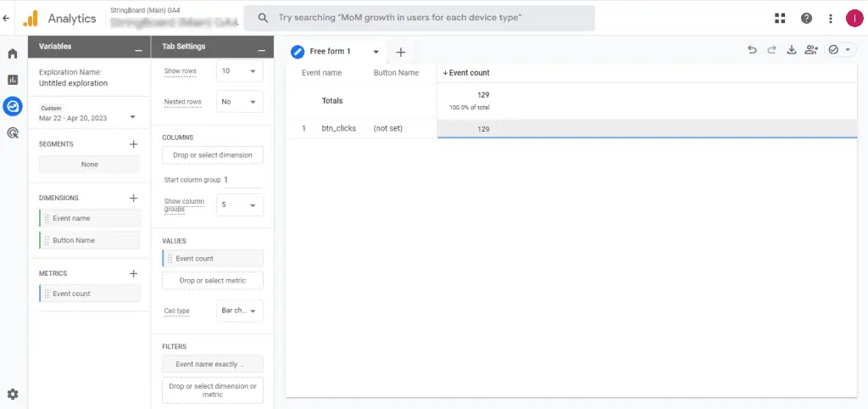The width and height of the screenshot is (868, 409).
Task: Add a new dimension with plus icon
Action: point(133,198)
